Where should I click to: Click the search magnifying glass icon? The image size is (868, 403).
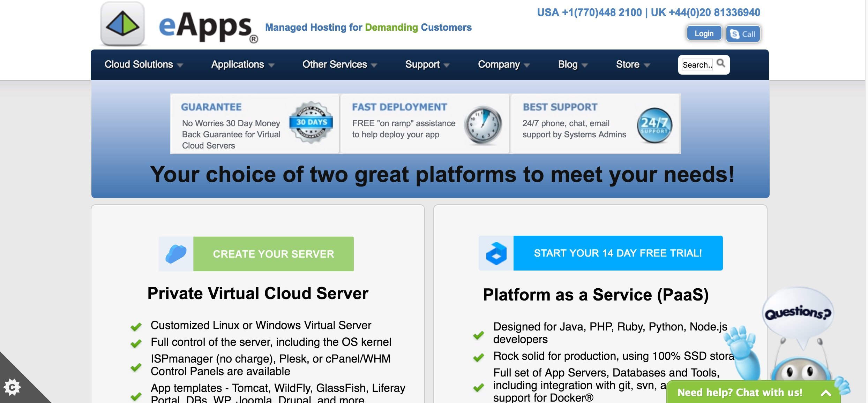click(x=721, y=63)
